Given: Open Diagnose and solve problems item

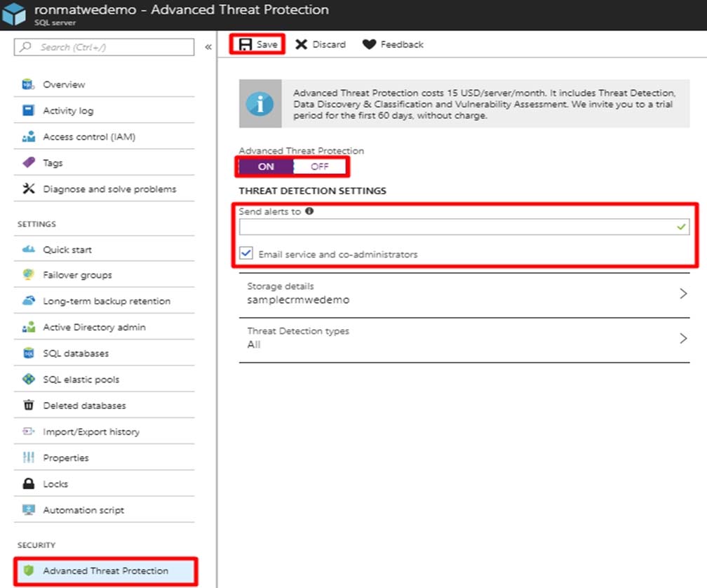Looking at the screenshot, I should 104,189.
